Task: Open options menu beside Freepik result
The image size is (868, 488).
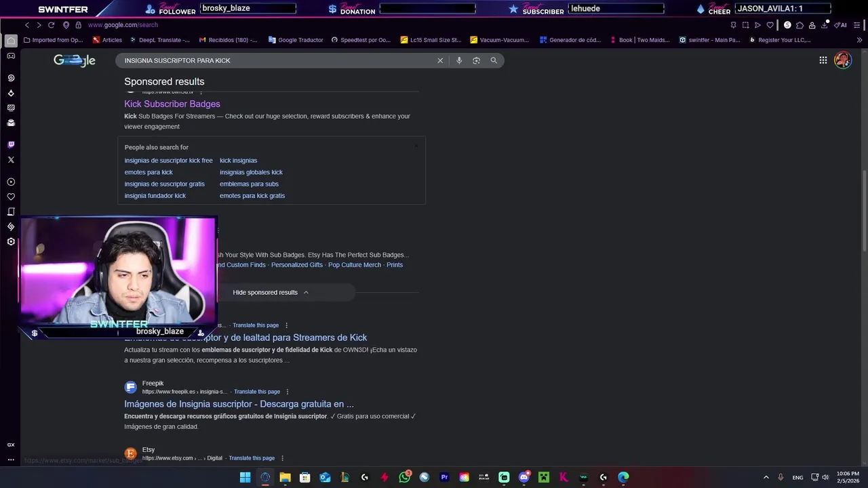Action: tap(288, 392)
